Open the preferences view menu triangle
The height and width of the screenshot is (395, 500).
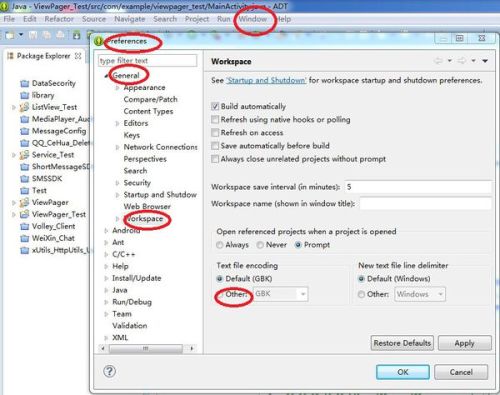pos(485,61)
